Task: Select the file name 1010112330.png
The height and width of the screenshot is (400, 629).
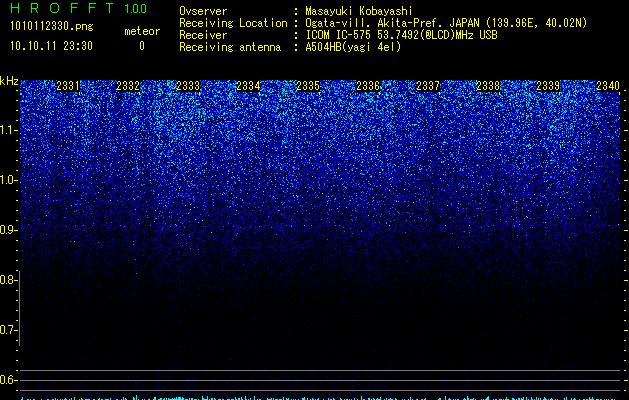Action: (52, 26)
